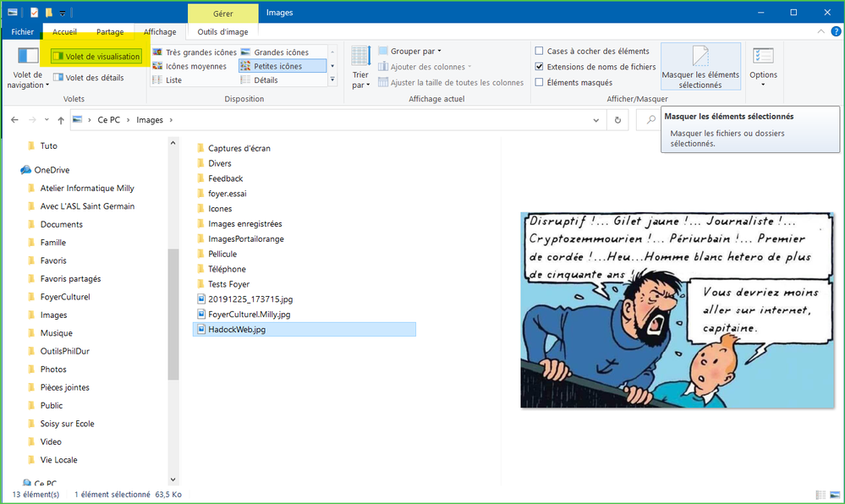This screenshot has width=845, height=504.
Task: Switch to details view in status bar
Action: tap(820, 495)
